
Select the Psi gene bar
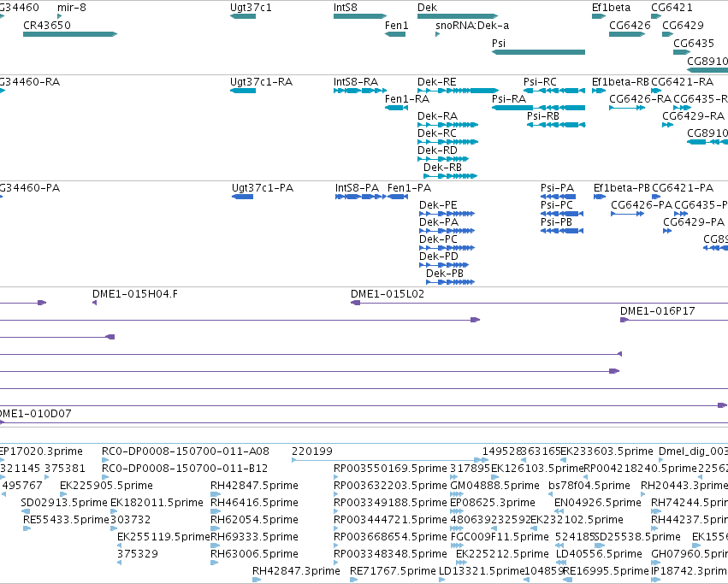tap(538, 52)
